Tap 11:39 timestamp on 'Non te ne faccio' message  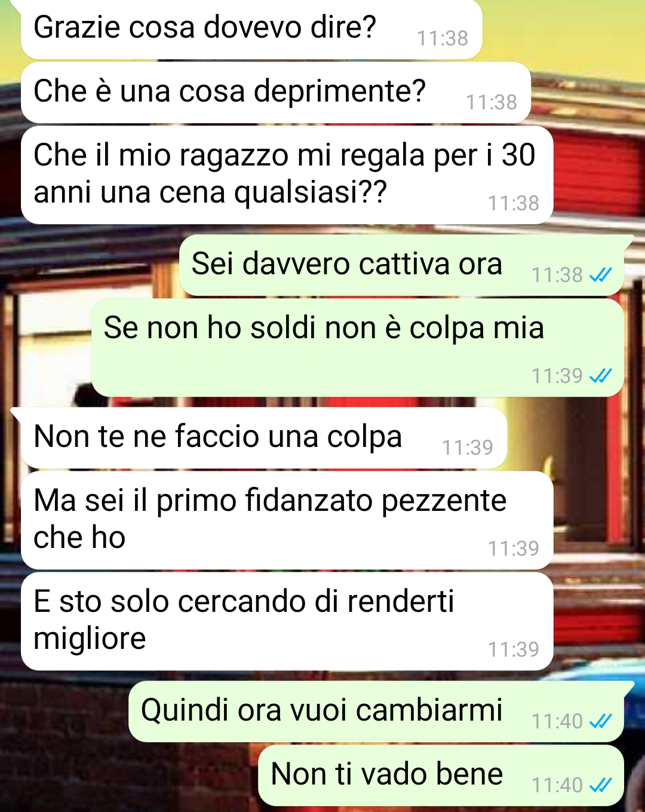(x=468, y=448)
